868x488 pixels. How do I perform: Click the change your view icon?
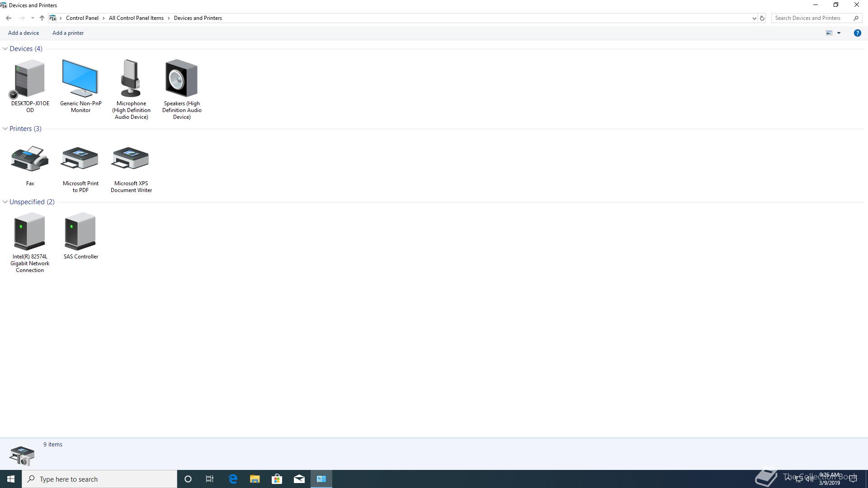pos(829,33)
